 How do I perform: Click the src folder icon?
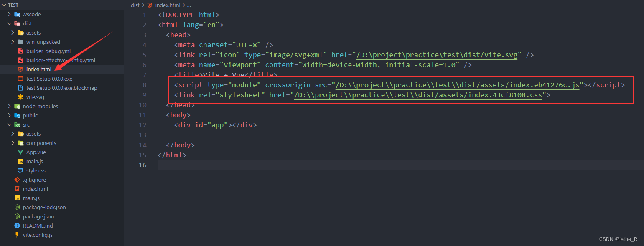coord(17,124)
